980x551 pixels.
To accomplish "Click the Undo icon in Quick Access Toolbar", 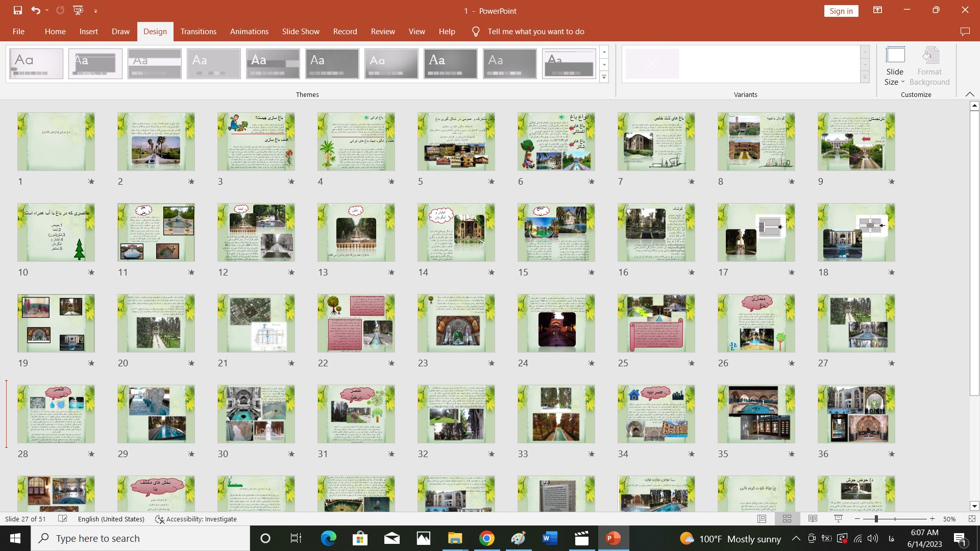I will point(34,10).
